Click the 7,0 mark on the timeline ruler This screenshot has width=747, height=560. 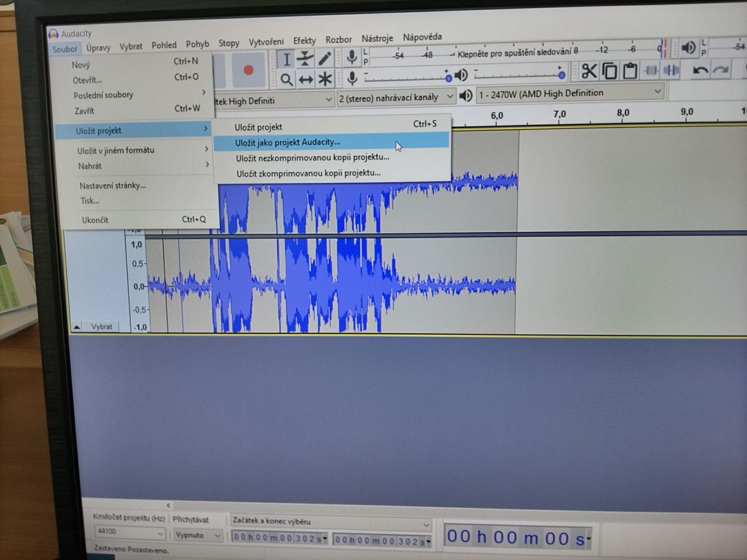pyautogui.click(x=559, y=114)
